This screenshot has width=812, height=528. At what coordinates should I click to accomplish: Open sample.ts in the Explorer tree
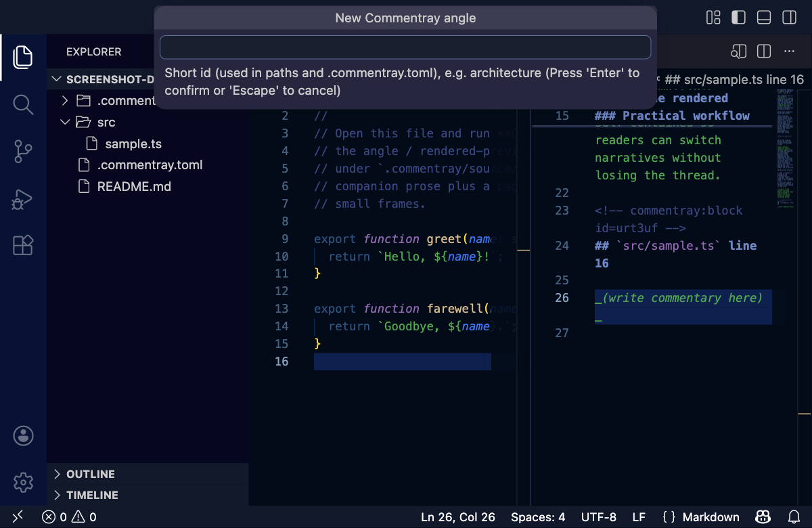[x=133, y=144]
